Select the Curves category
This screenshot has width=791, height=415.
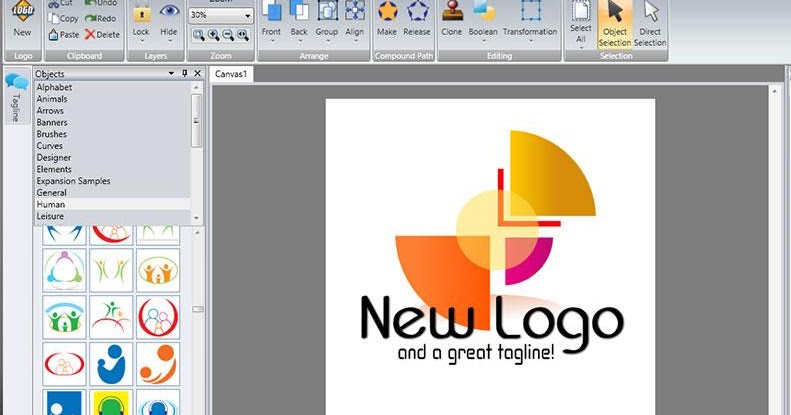pyautogui.click(x=112, y=146)
